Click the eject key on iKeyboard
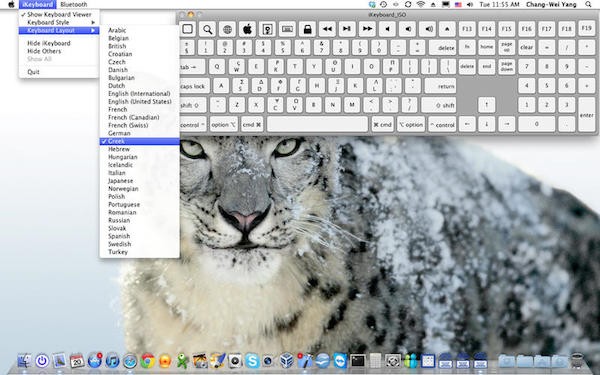Screen dimensions: 600x375 coord(447,29)
